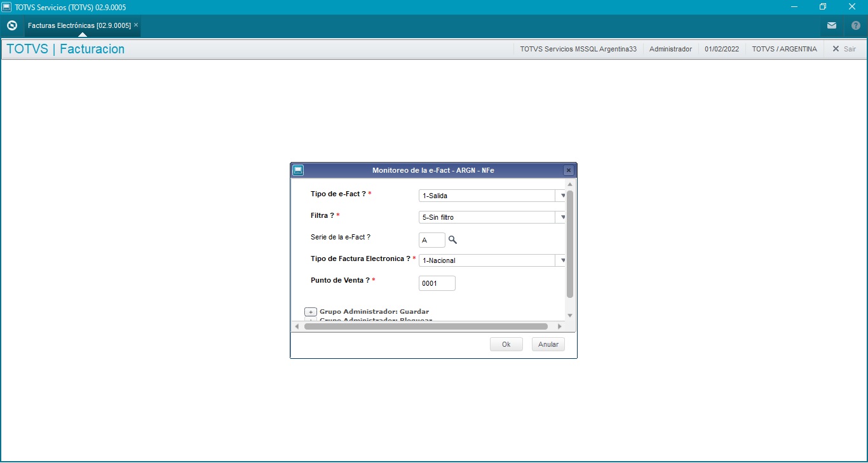The image size is (868, 463).
Task: Click the vertical scrollbar up arrow
Action: point(570,184)
